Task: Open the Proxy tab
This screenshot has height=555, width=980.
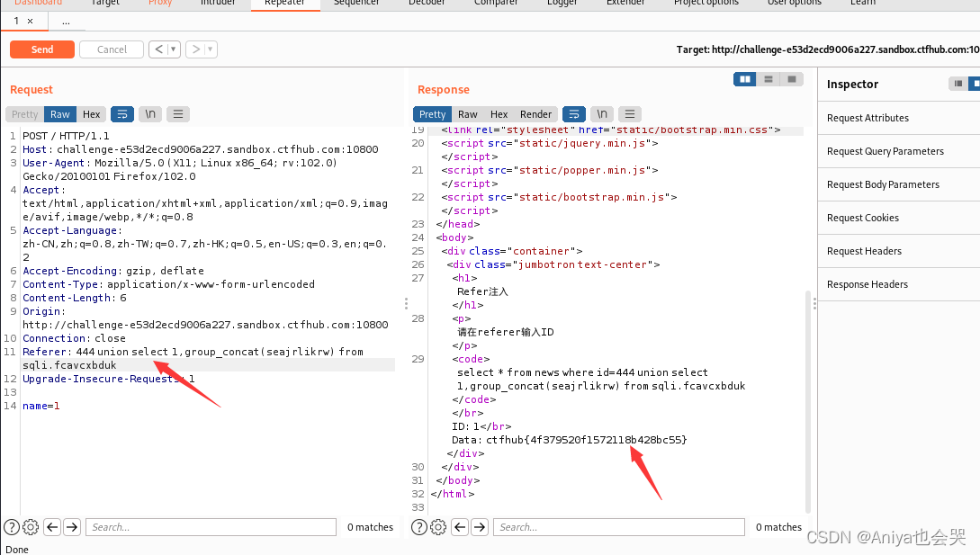Action: 160,3
